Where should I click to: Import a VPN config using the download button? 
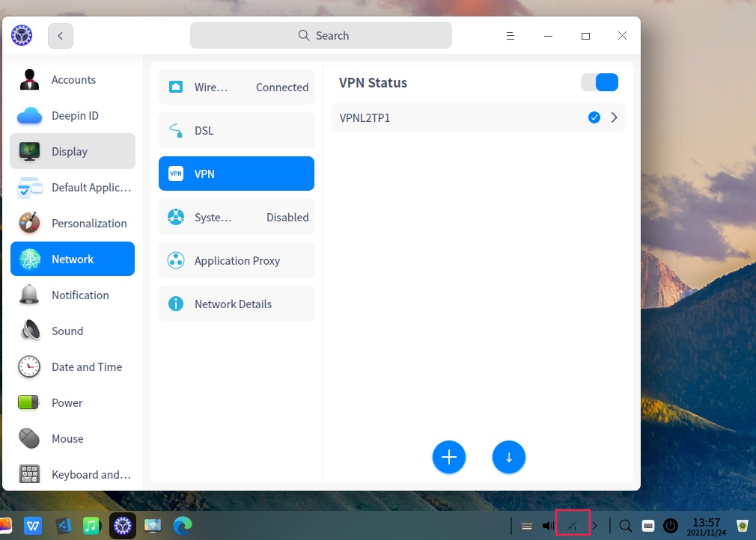pos(509,457)
